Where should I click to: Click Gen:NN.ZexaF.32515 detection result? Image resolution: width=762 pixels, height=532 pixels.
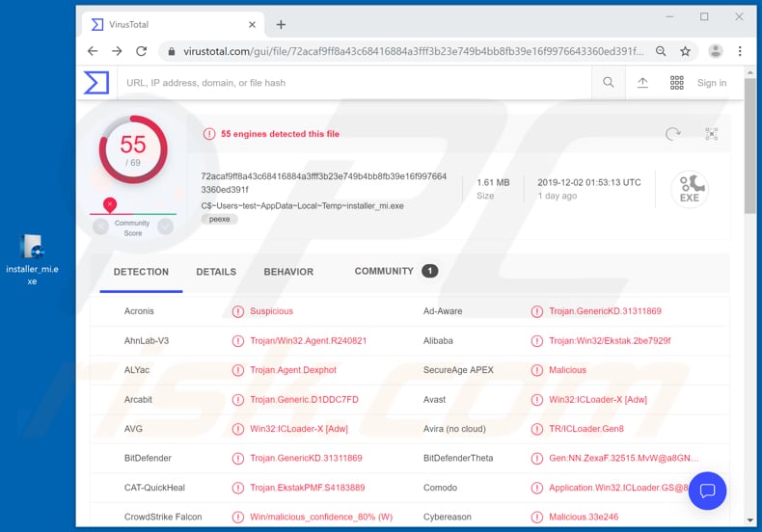tap(624, 458)
